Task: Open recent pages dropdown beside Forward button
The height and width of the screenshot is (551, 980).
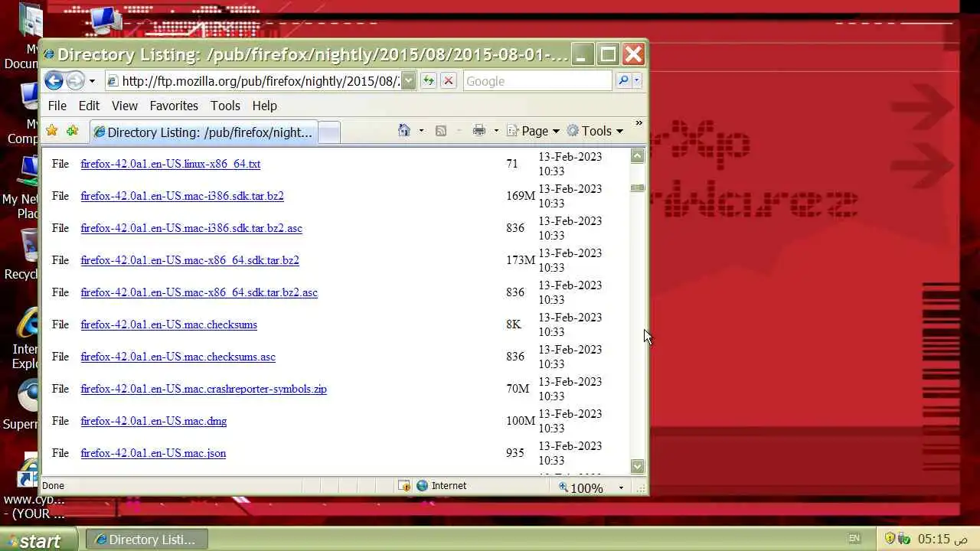Action: pyautogui.click(x=92, y=81)
